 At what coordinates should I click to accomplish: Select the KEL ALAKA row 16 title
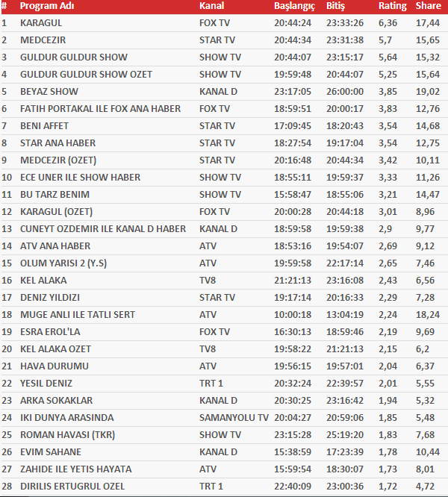43,280
